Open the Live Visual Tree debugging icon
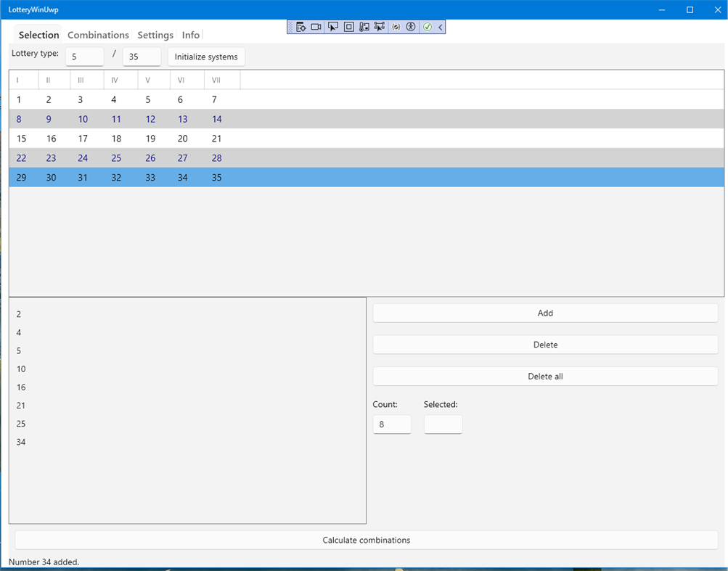Screen dimensions: 728x571 click(x=301, y=27)
